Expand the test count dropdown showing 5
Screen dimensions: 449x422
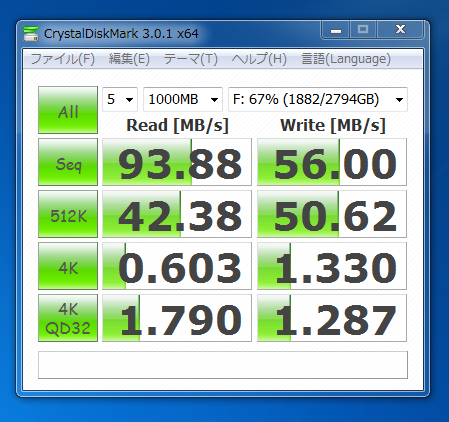[120, 99]
